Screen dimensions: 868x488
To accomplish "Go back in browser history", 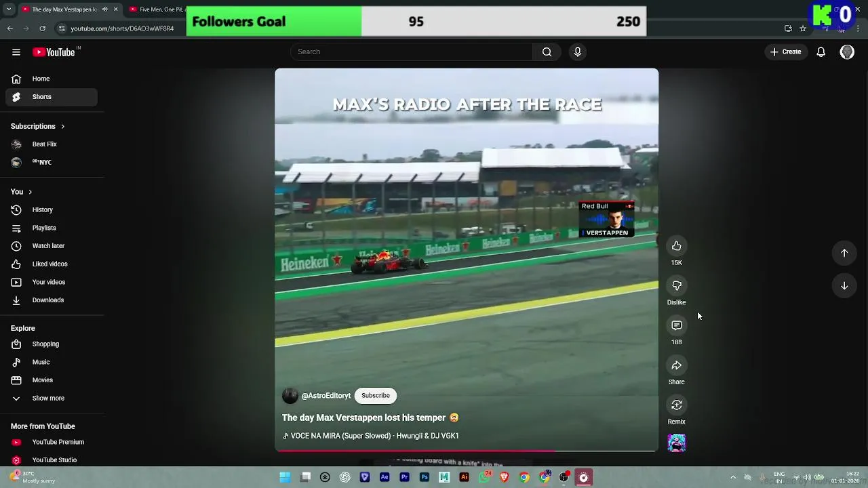I will [x=10, y=28].
